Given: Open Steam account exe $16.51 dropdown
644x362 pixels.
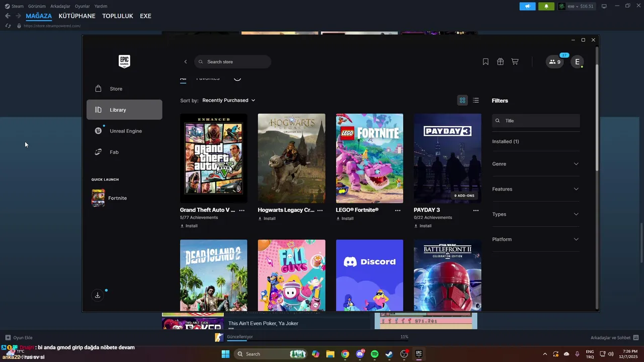Looking at the screenshot, I should tap(577, 7).
